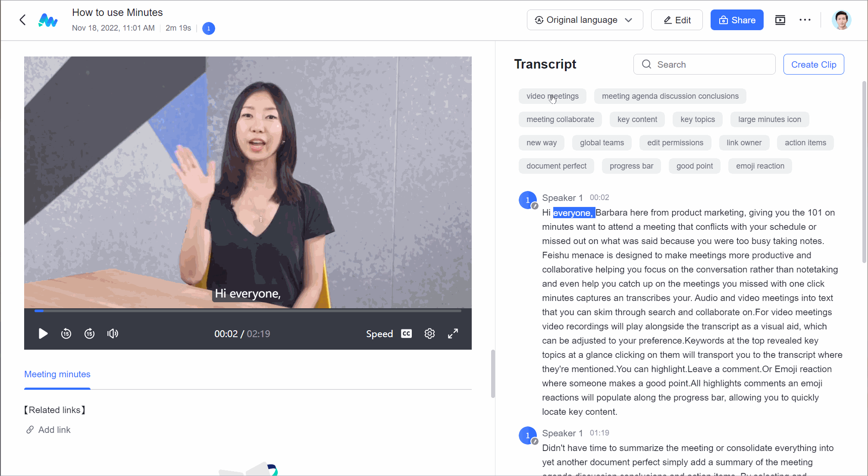Viewport: 868px width, 476px height.
Task: Enter fullscreen video mode
Action: [453, 333]
